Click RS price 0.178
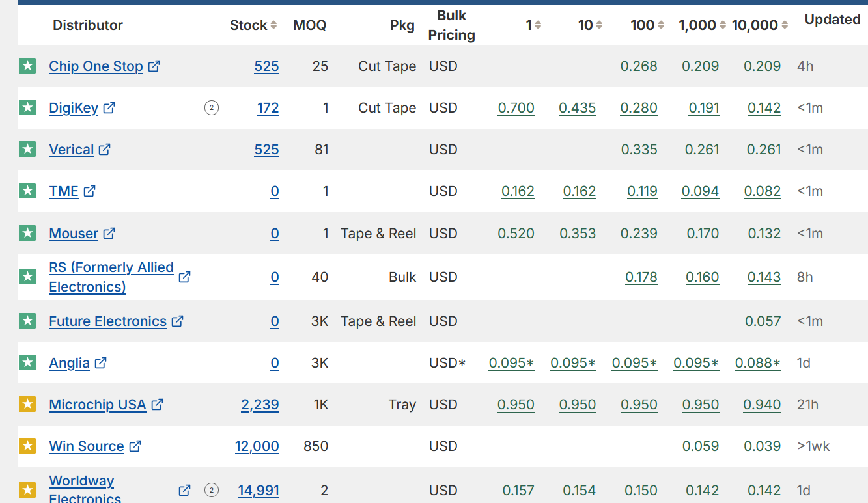This screenshot has height=503, width=868. 641,277
